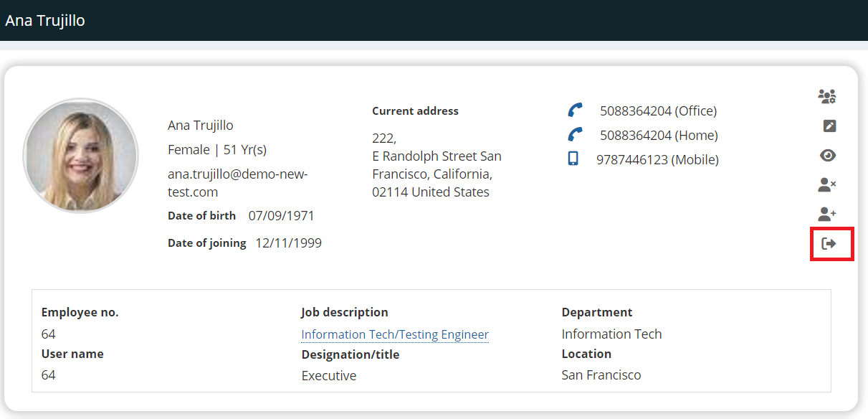Screen dimensions: 868x419
Task: Click the mobile number 9787446123
Action: tap(657, 160)
